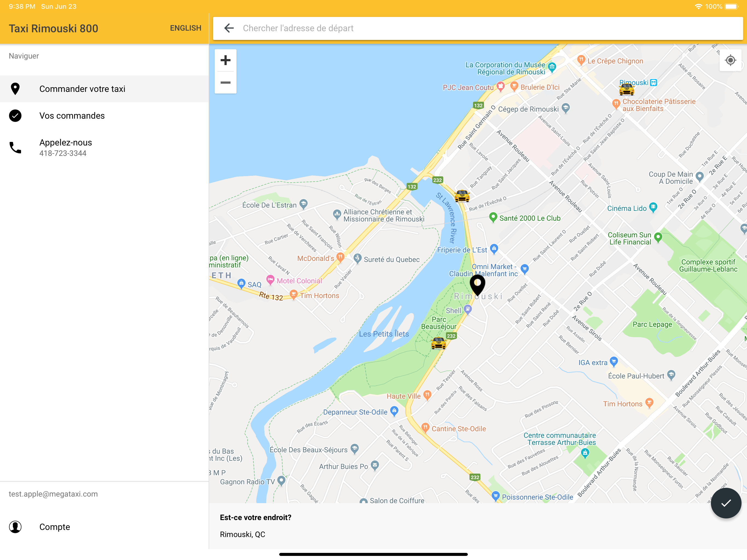
Task: Select Tim Hortons marker near Rte 132
Action: [293, 294]
